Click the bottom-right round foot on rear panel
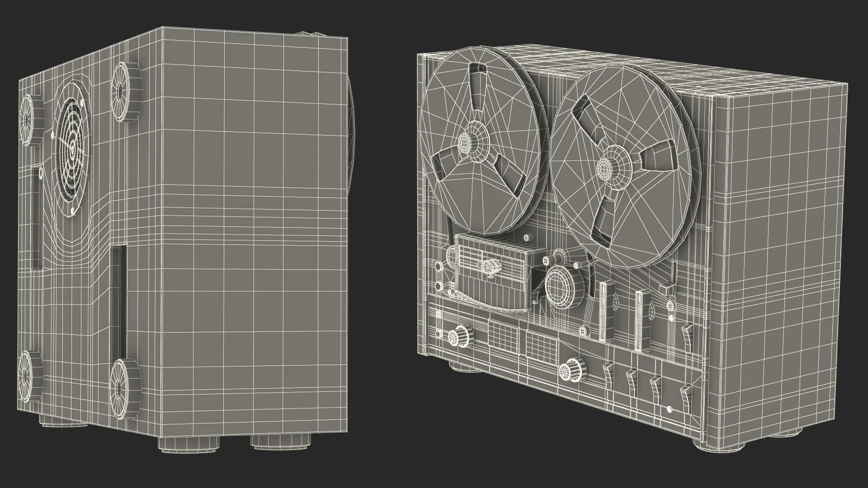Image resolution: width=868 pixels, height=488 pixels. (x=121, y=388)
